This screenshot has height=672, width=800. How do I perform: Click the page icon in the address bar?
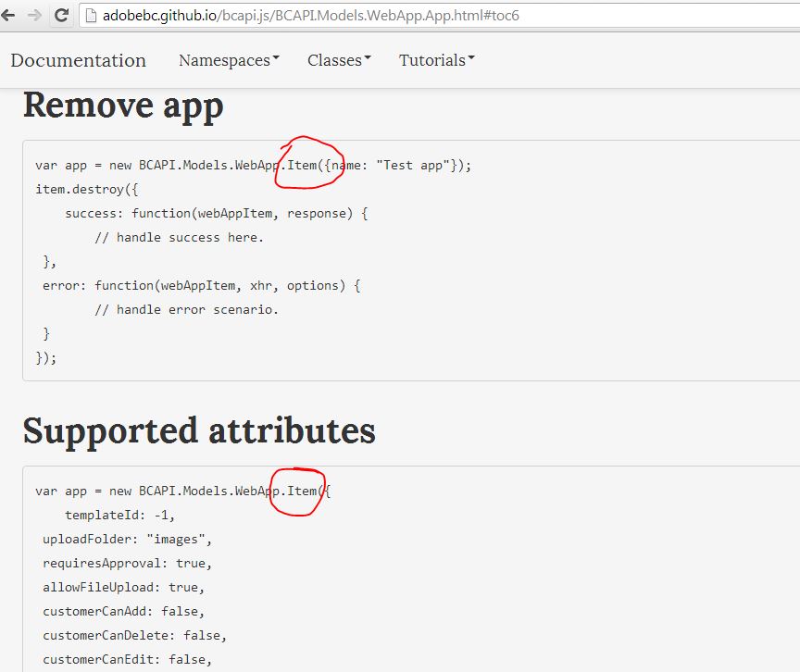92,15
